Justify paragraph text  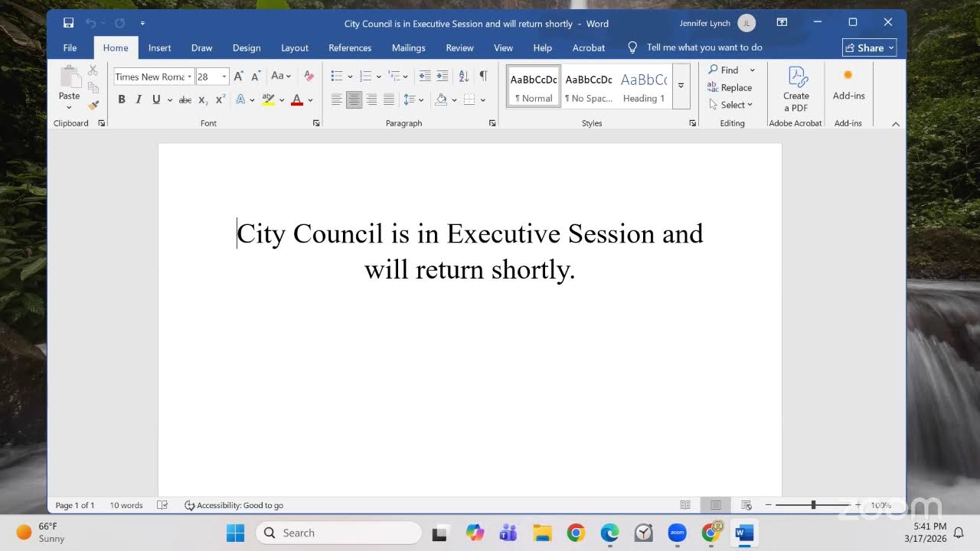[x=389, y=99]
